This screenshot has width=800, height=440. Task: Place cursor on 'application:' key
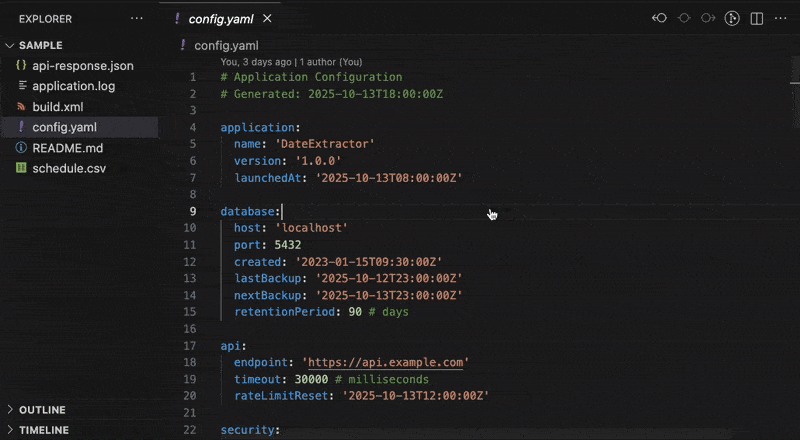coord(261,127)
